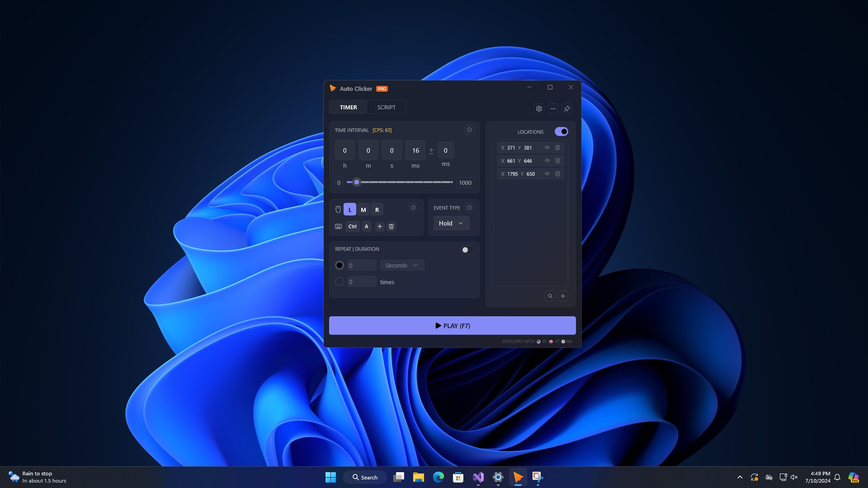Click the keyboard icon next to Ctrl

[338, 226]
